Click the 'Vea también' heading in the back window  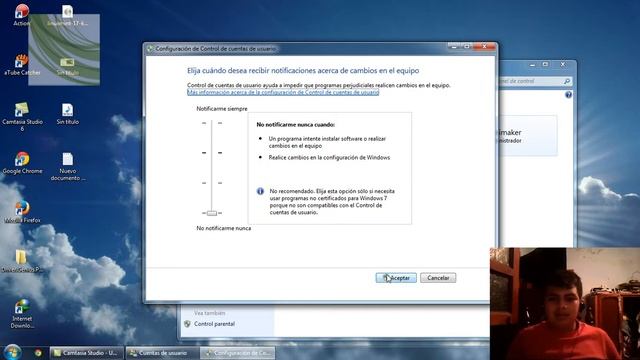[x=209, y=313]
